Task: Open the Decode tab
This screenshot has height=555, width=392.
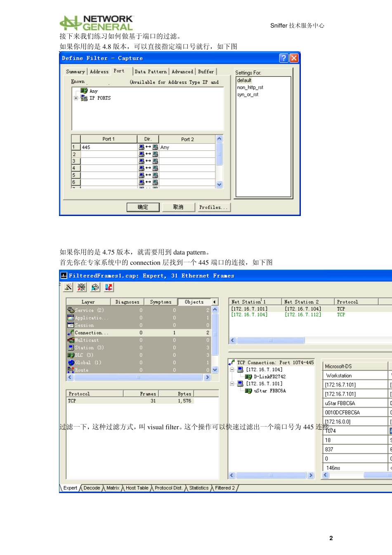Action: [92, 488]
